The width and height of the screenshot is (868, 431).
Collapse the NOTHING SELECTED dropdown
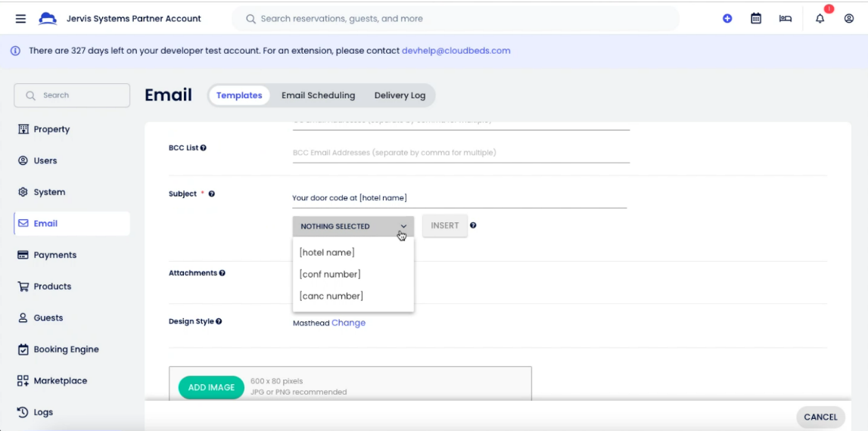(x=353, y=226)
